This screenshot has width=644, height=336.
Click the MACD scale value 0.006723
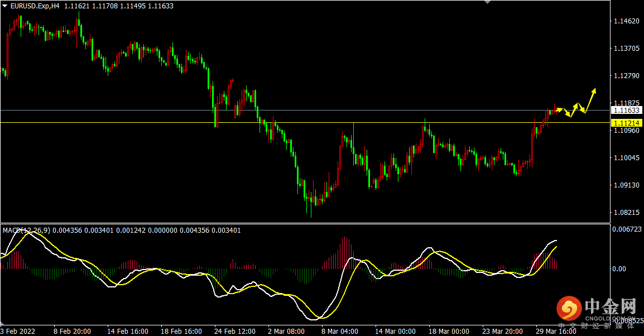click(x=627, y=229)
